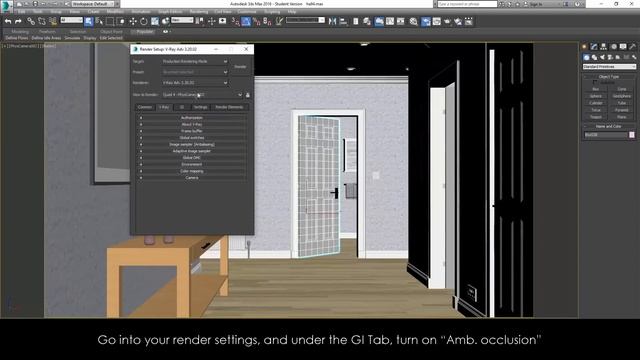Switch to the Render Elements tab
This screenshot has width=640, height=360.
229,107
